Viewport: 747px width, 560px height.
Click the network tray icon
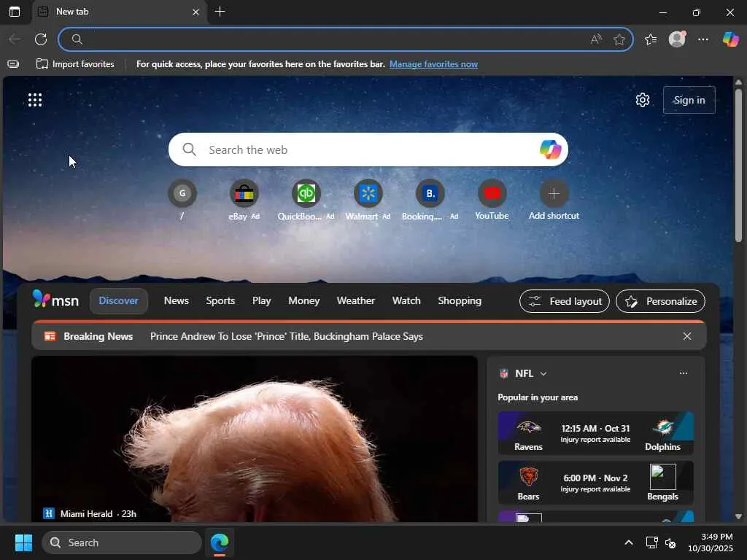click(x=651, y=542)
